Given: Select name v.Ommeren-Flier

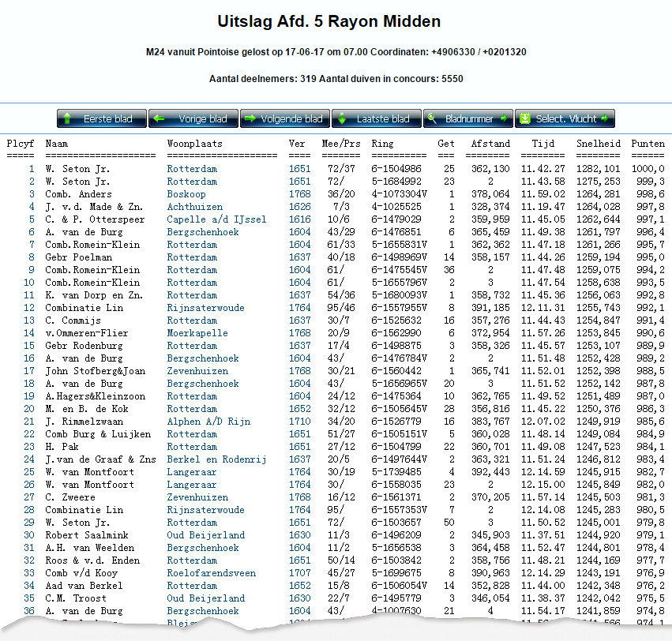Looking at the screenshot, I should pyautogui.click(x=87, y=333).
